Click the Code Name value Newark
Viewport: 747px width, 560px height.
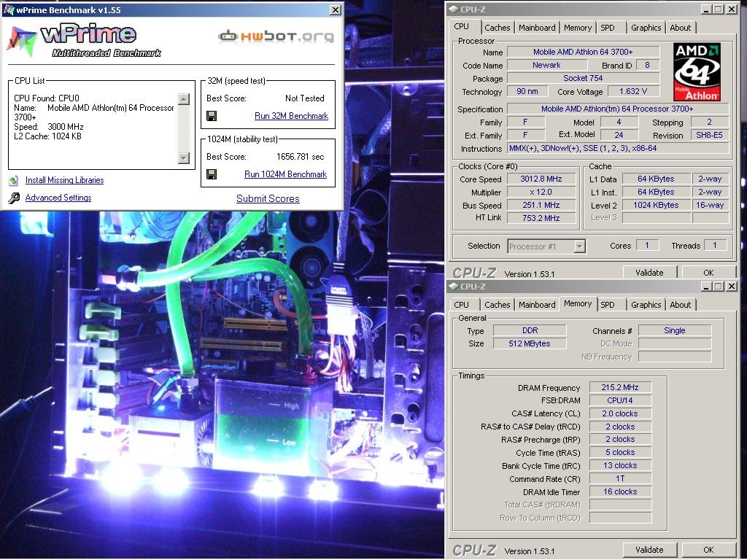(546, 65)
